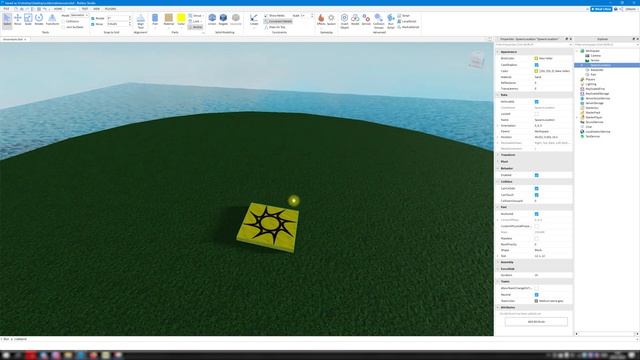This screenshot has height=360, width=640.
Task: Click the Negate solid modeling icon
Action: pos(223,20)
